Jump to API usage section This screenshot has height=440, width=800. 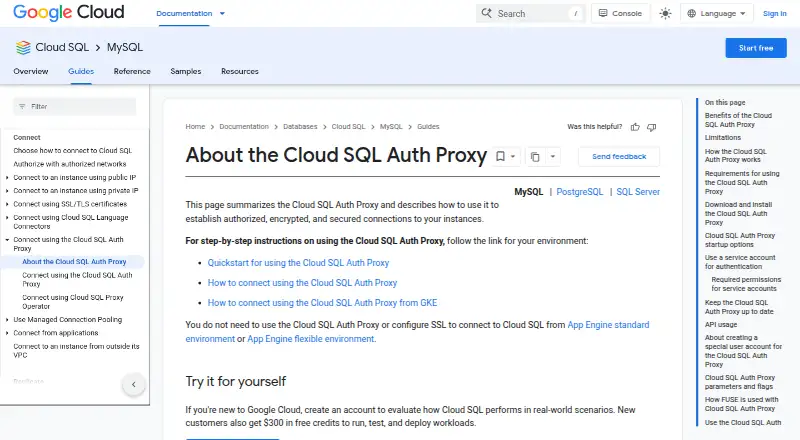click(720, 325)
